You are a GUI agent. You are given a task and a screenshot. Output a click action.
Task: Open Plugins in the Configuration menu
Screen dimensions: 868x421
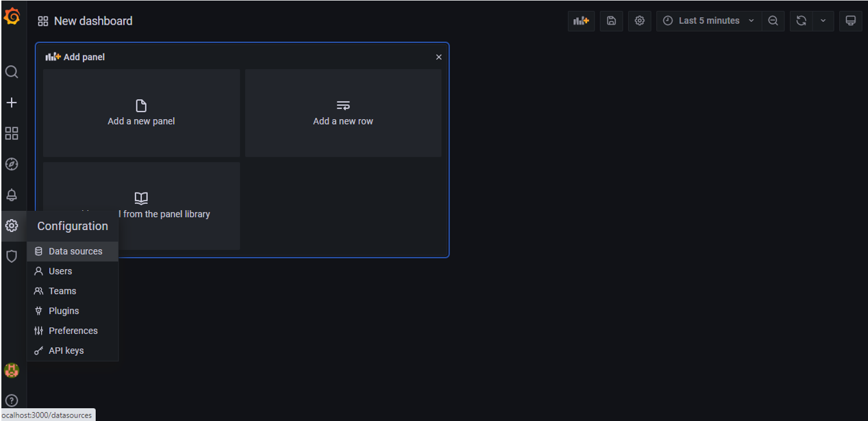tap(62, 311)
